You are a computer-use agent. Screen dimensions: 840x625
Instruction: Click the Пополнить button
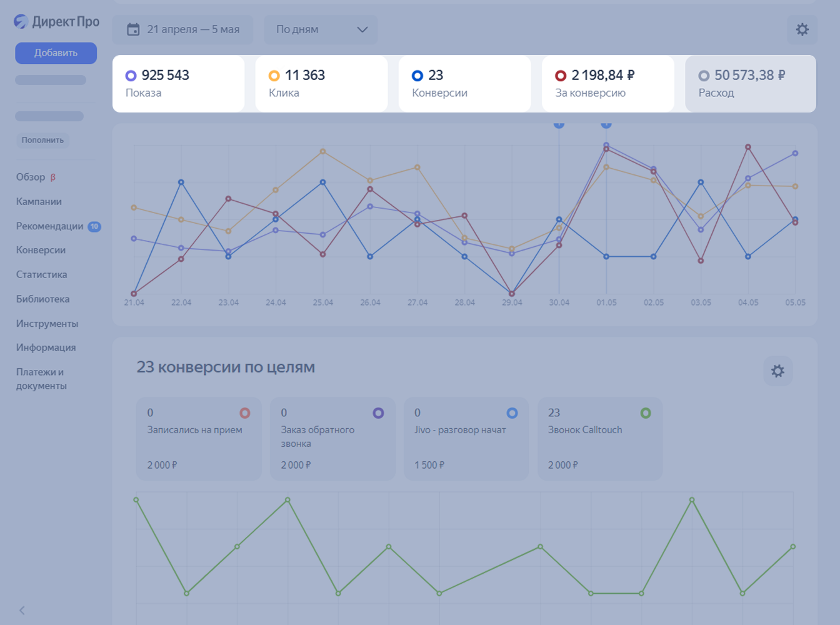tap(42, 140)
